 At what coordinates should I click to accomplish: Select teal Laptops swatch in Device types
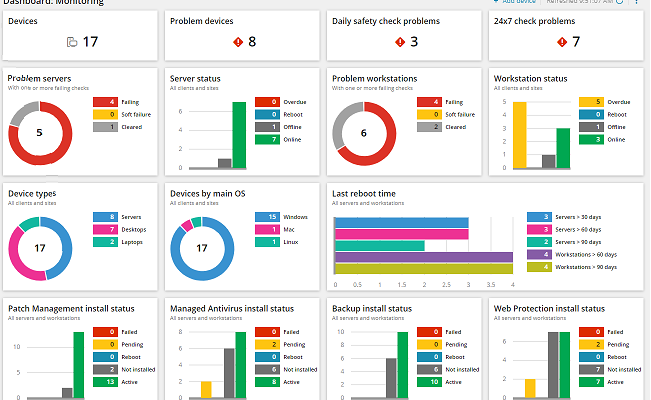click(x=105, y=242)
